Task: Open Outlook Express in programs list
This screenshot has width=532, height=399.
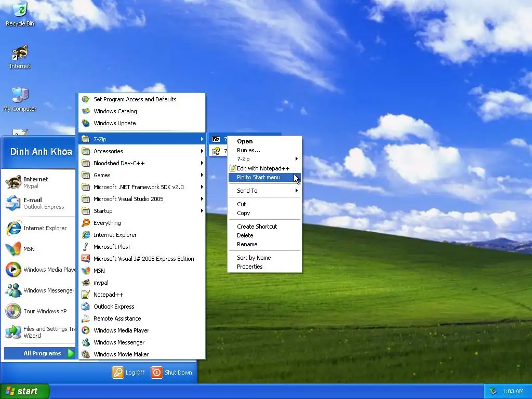Action: coord(142,307)
